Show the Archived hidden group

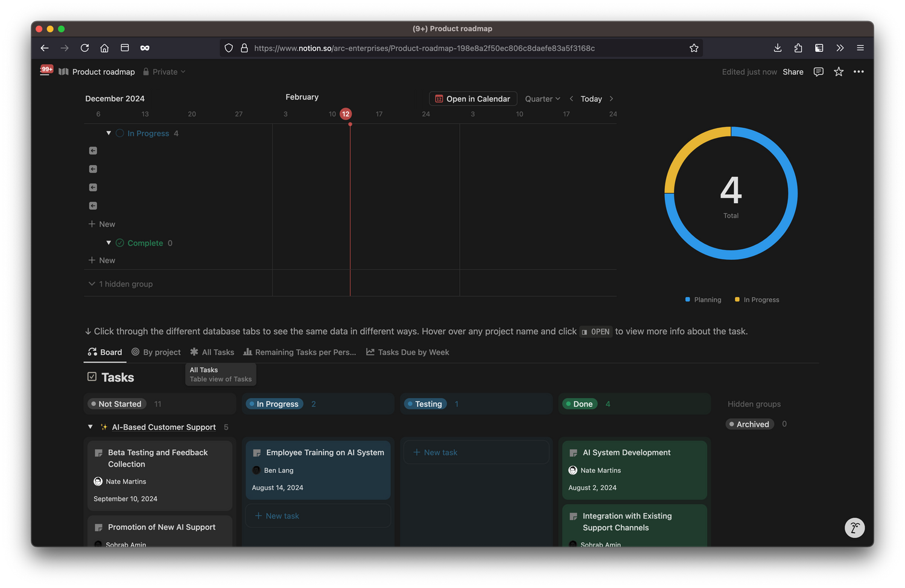pos(749,424)
